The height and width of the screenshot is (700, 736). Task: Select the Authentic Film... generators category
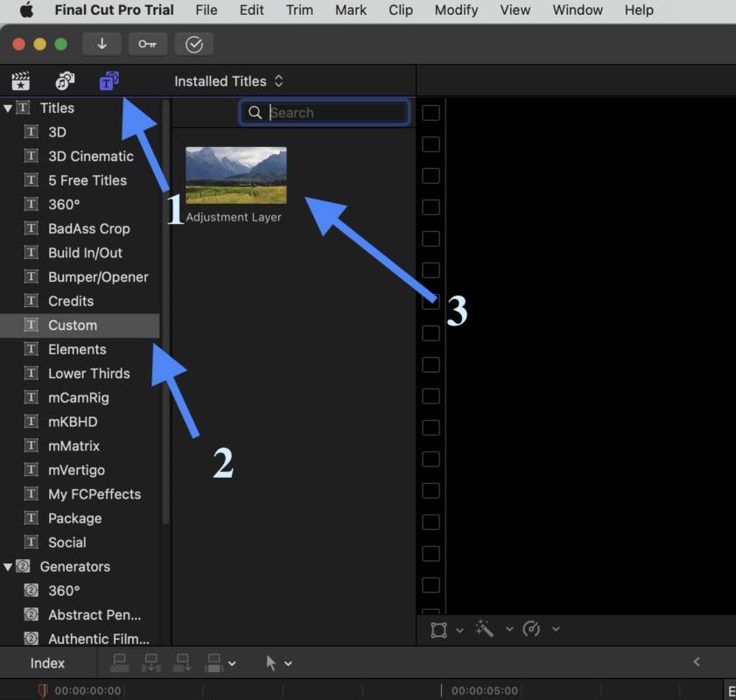coord(80,639)
